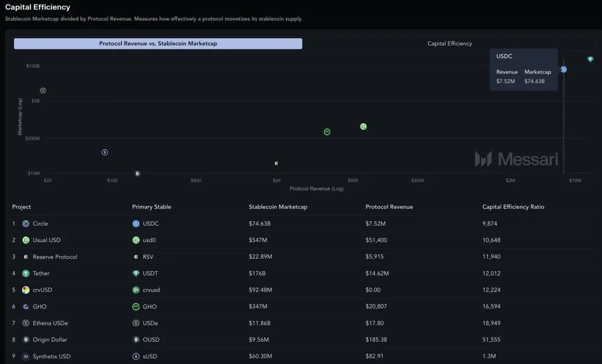Select the USDT Tether point on the chart
The image size is (602, 364).
click(x=590, y=59)
